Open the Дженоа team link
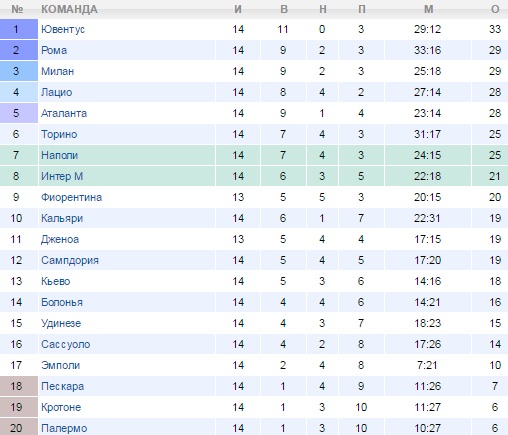The width and height of the screenshot is (508, 435). pos(60,239)
